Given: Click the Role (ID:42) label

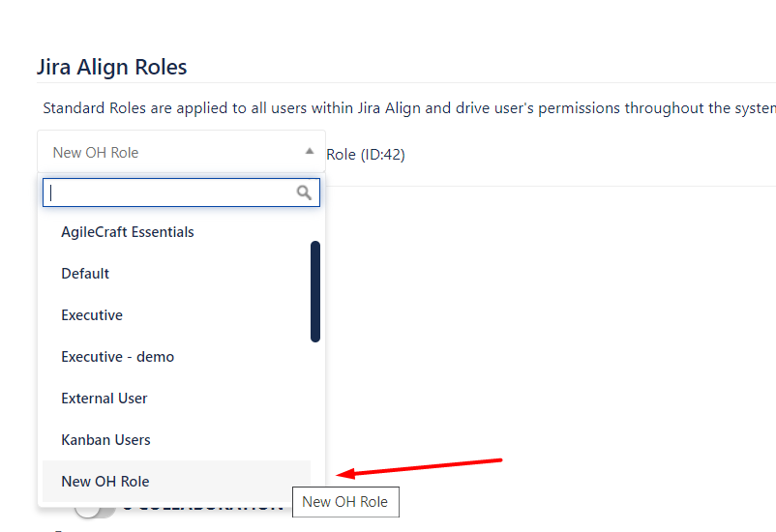Looking at the screenshot, I should tap(366, 154).
